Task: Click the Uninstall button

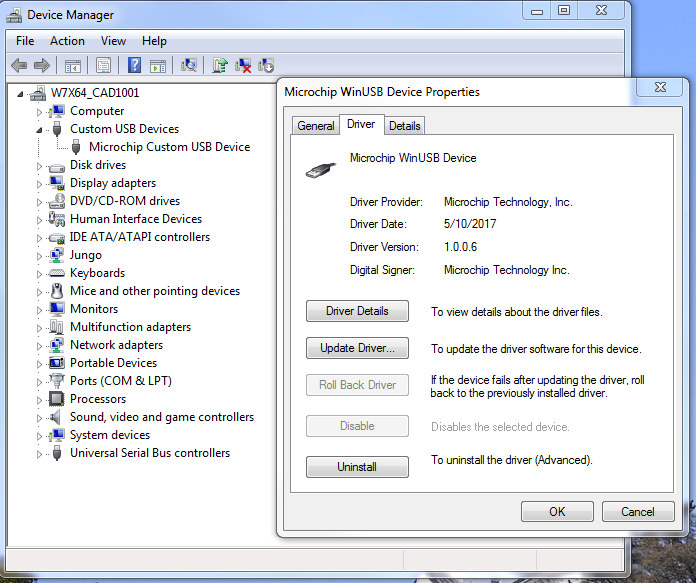Action: click(x=357, y=467)
